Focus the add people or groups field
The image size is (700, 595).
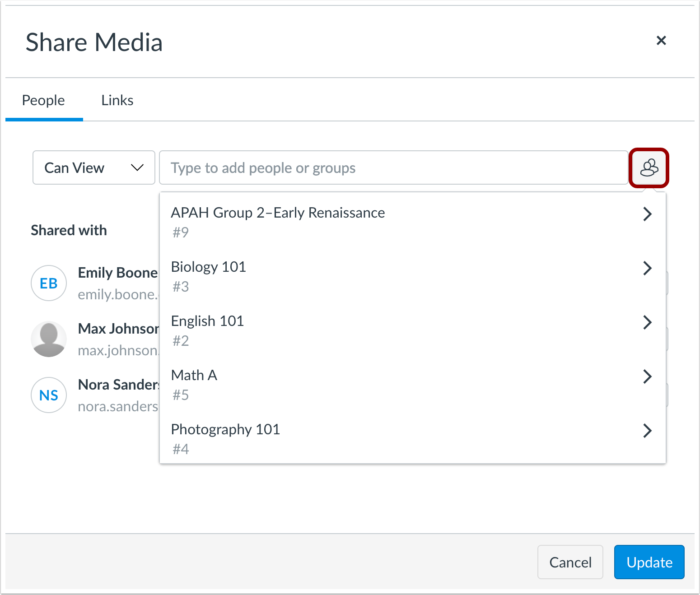[393, 168]
